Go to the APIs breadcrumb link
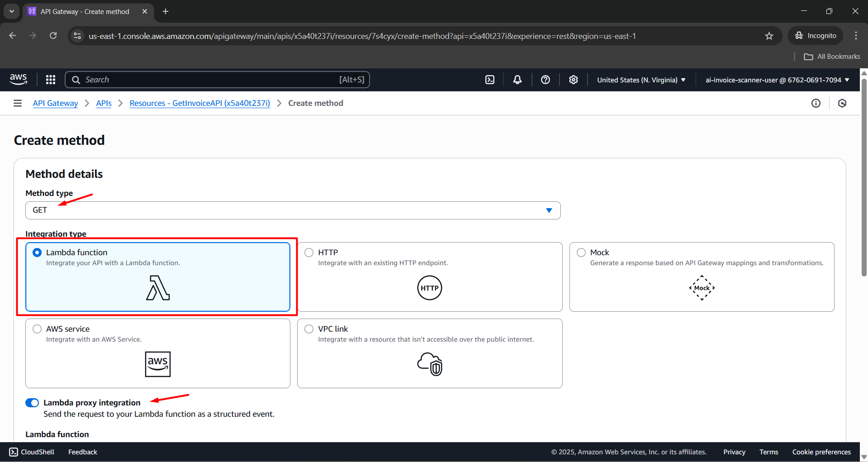 [104, 103]
